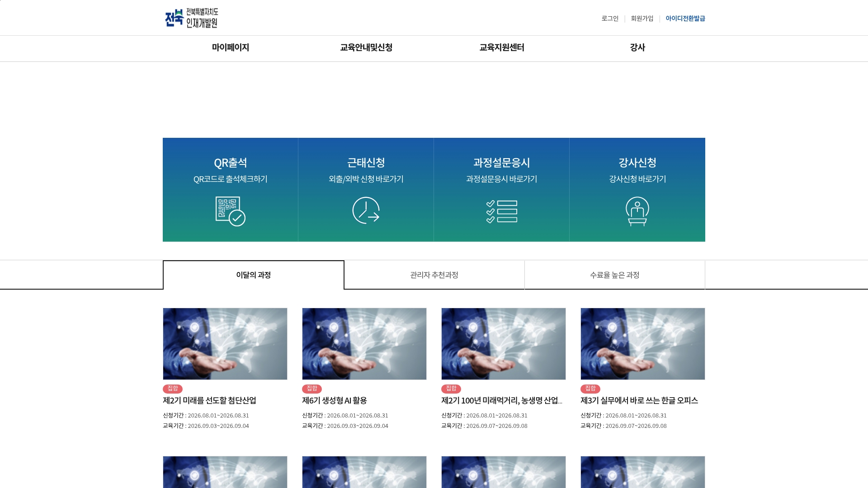Screen dimensions: 868x488
Task: Click 신청기간 line of 첨단산업 course
Action: (206, 415)
